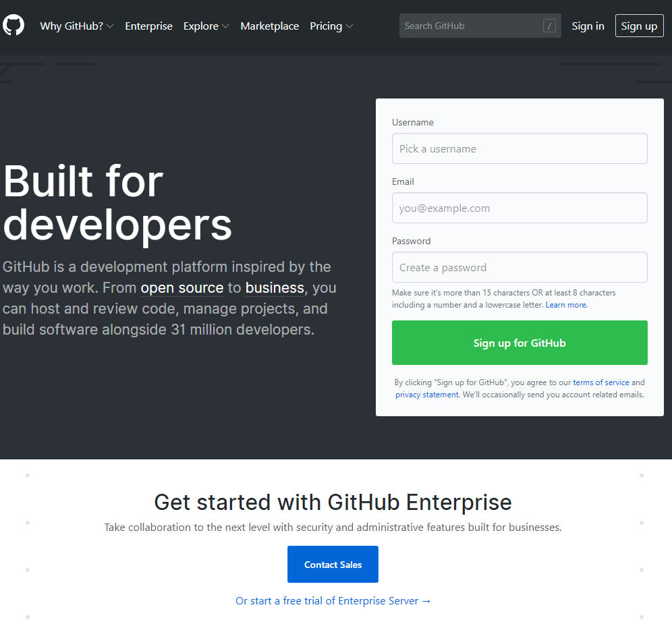672x626 pixels.
Task: Click the Sign in link
Action: (x=588, y=26)
